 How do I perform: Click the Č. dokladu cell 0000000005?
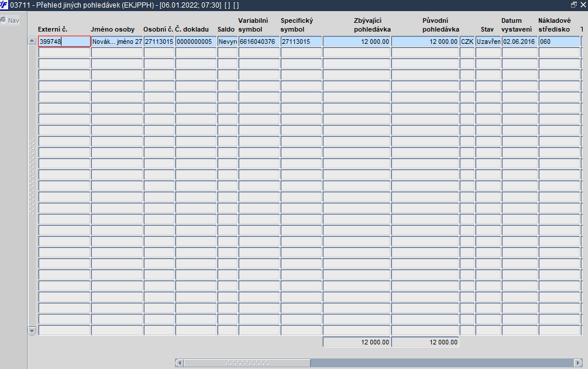[196, 42]
